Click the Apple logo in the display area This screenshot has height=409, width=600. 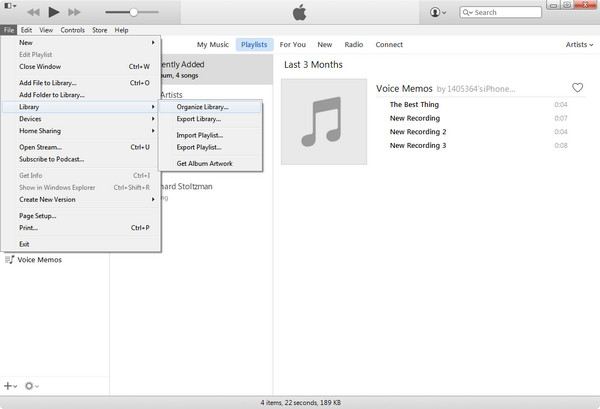300,12
